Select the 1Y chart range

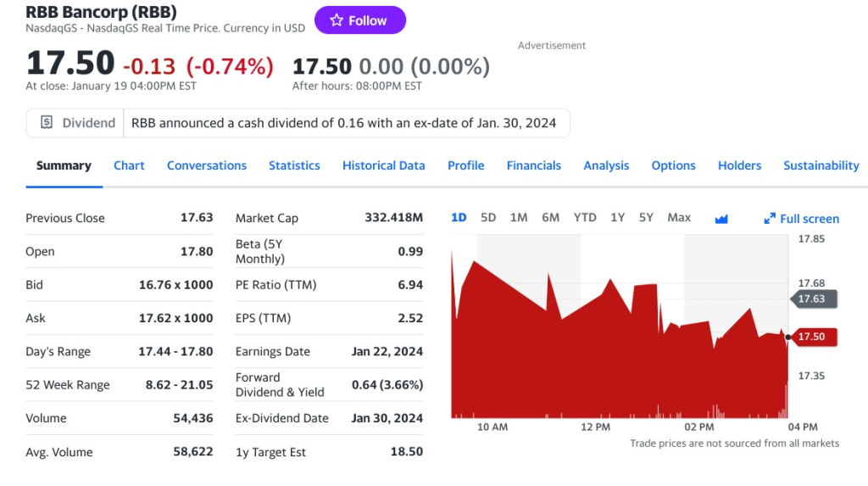[x=617, y=218]
